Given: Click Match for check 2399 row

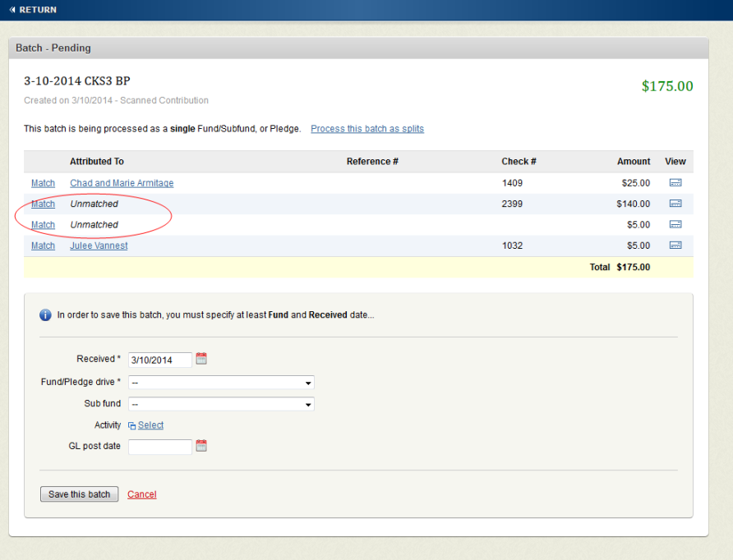Looking at the screenshot, I should (x=43, y=204).
